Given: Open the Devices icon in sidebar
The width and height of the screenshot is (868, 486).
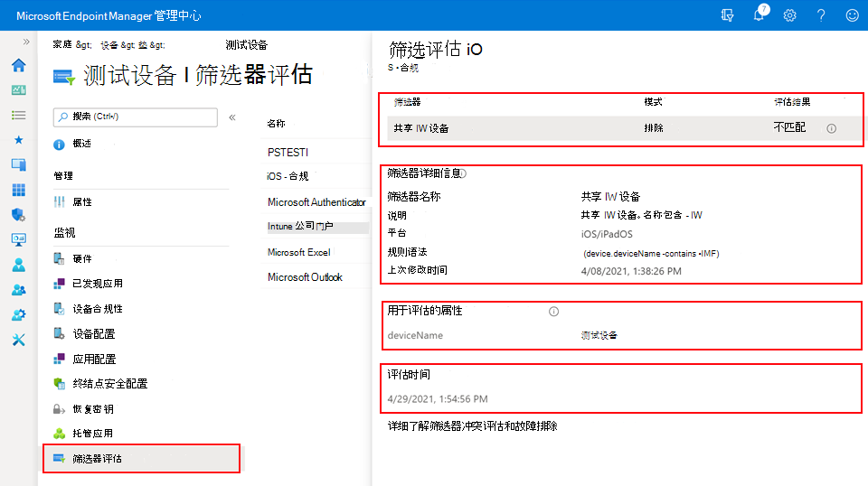Looking at the screenshot, I should 18,164.
